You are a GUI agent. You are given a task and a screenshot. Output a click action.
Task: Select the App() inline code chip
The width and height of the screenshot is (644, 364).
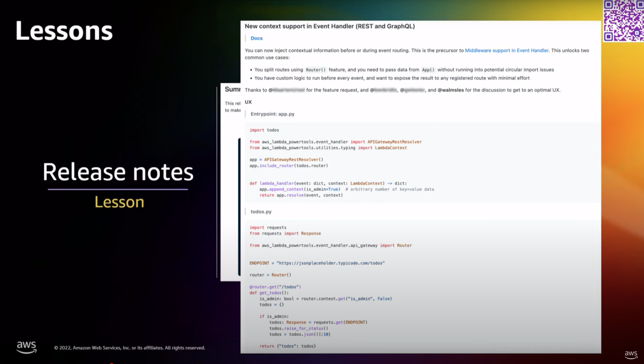[429, 70]
